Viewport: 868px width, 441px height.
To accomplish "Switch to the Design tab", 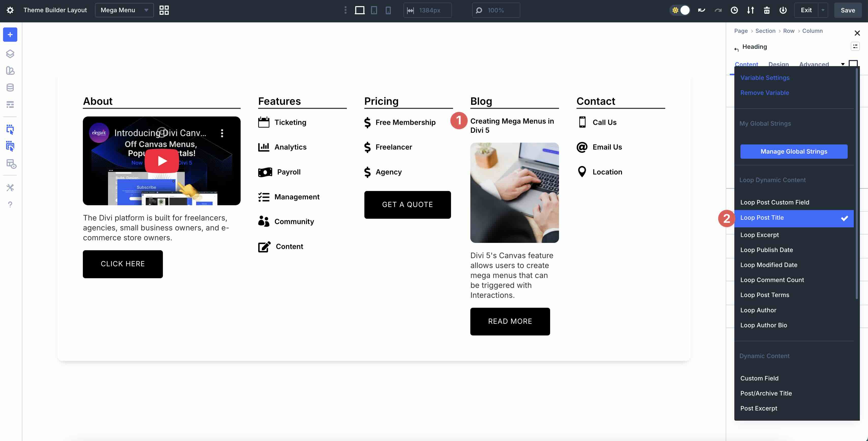I will click(778, 64).
